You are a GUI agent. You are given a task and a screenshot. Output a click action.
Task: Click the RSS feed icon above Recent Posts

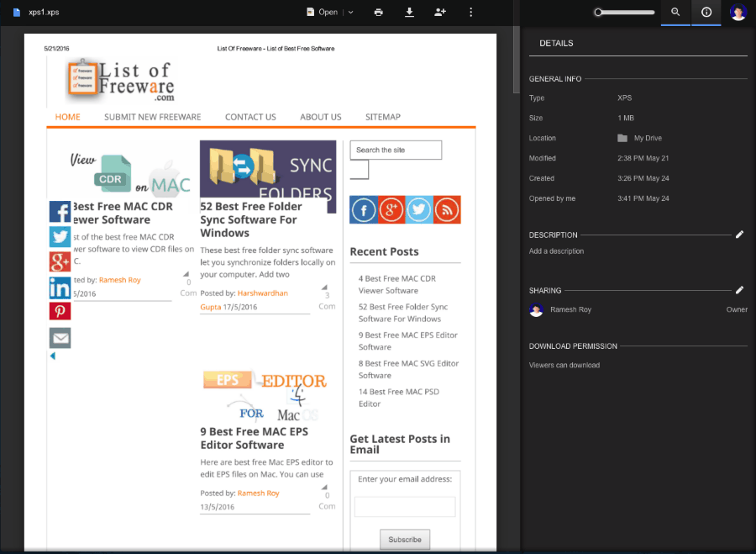tap(447, 210)
